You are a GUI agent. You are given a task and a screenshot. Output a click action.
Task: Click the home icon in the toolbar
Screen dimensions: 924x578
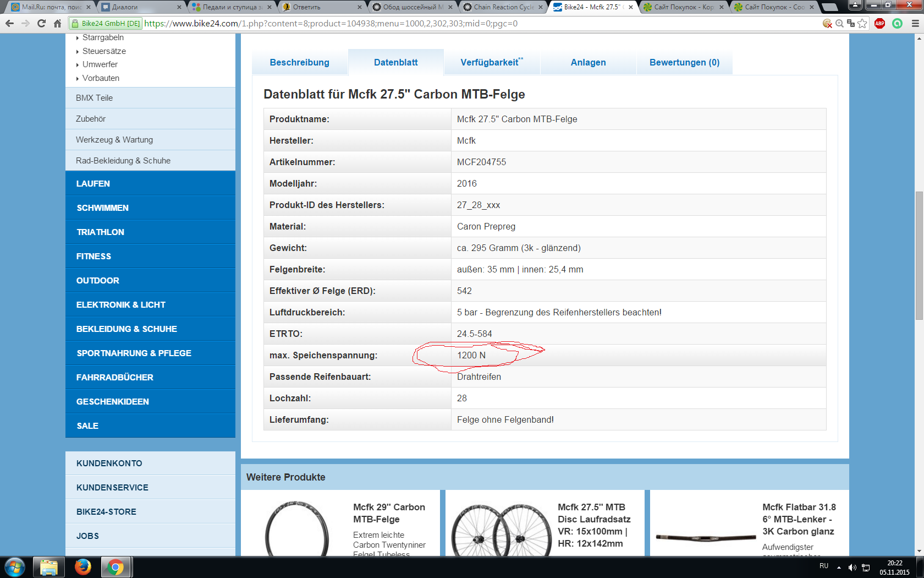click(57, 23)
